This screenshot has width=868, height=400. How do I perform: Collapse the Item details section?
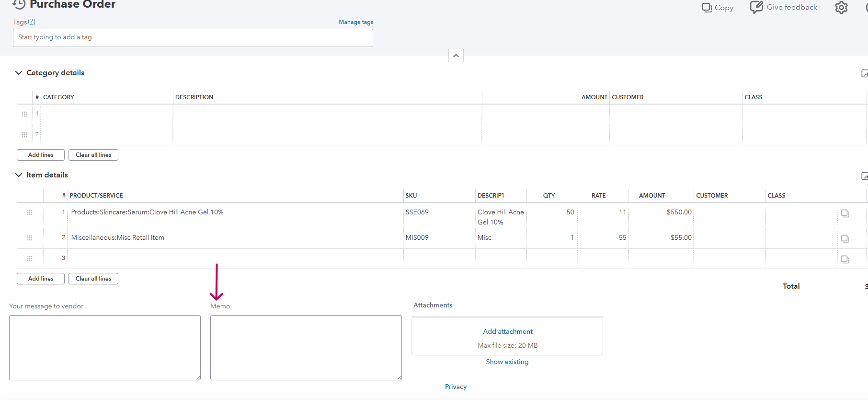[x=19, y=175]
